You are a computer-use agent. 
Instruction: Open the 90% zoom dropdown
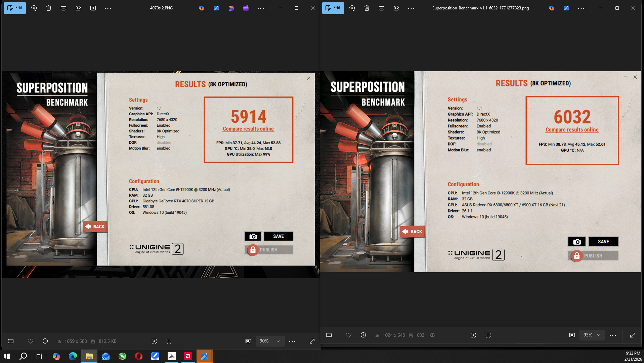pos(270,341)
